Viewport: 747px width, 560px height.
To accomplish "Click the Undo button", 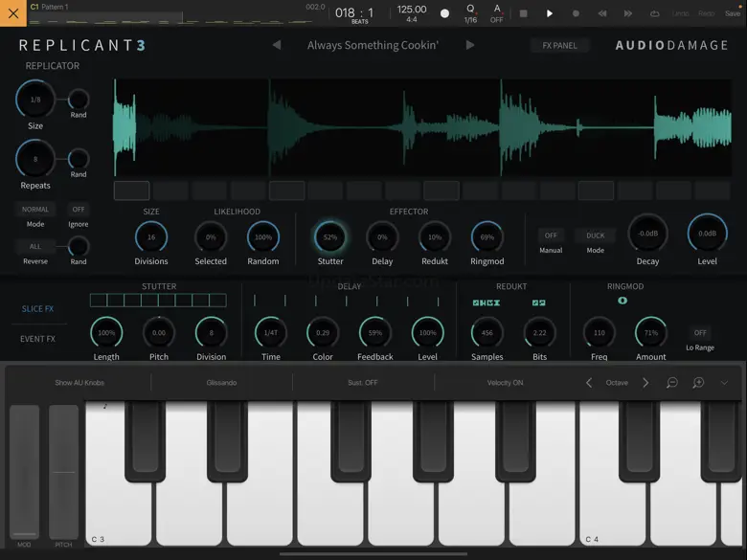I will coord(680,13).
